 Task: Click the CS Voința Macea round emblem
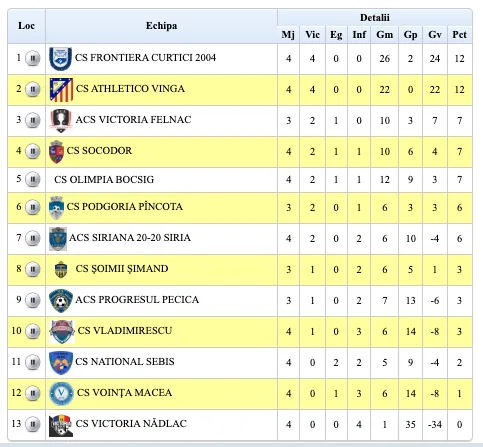[x=61, y=394]
